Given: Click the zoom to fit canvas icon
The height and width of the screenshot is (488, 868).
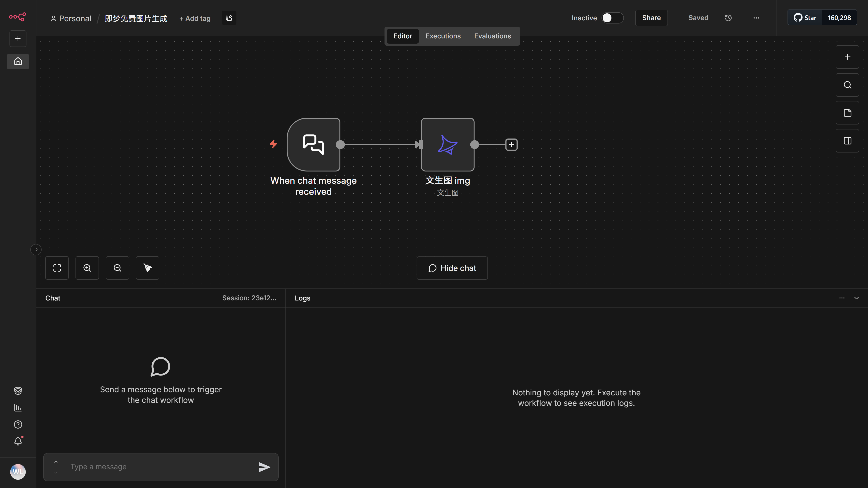Looking at the screenshot, I should 57,268.
